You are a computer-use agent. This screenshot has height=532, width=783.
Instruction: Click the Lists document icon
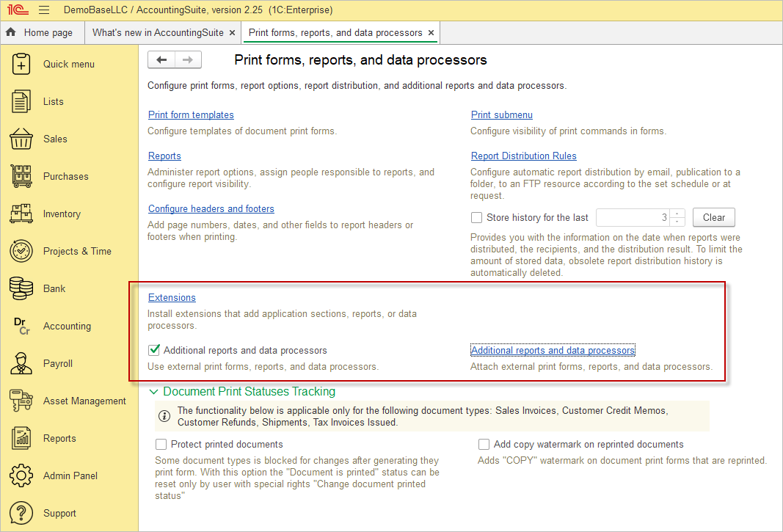tap(21, 101)
